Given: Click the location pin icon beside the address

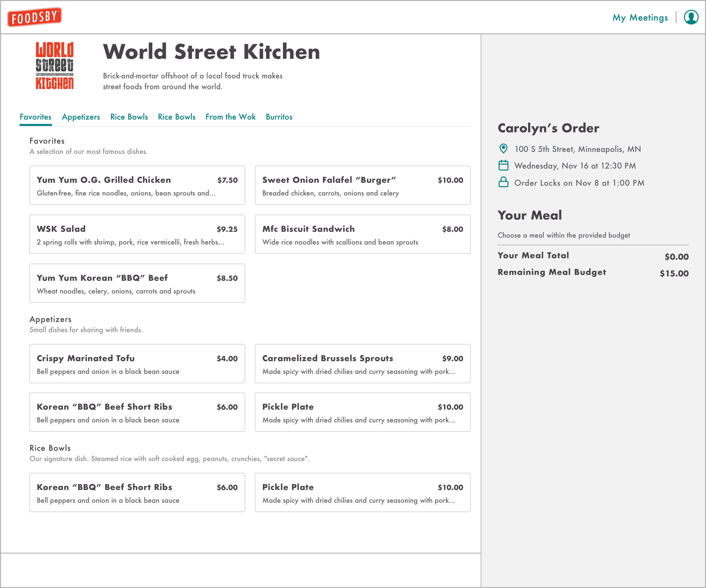Looking at the screenshot, I should (503, 149).
